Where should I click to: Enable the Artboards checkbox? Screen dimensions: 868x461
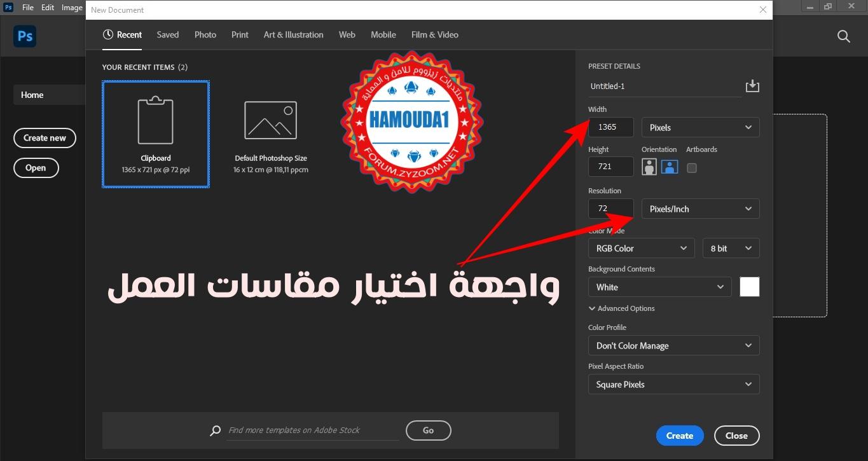(x=692, y=168)
